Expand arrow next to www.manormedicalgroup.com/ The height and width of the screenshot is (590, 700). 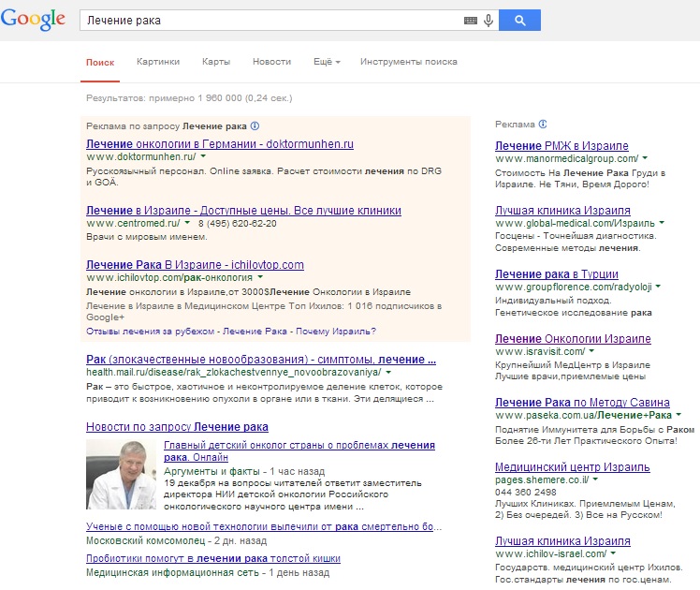[x=645, y=158]
